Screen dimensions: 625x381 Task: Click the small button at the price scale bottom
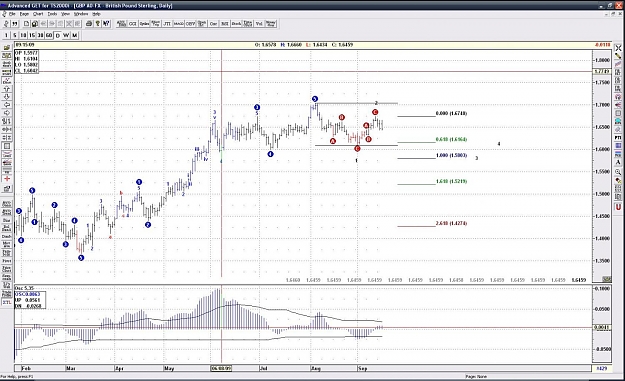coord(607,279)
